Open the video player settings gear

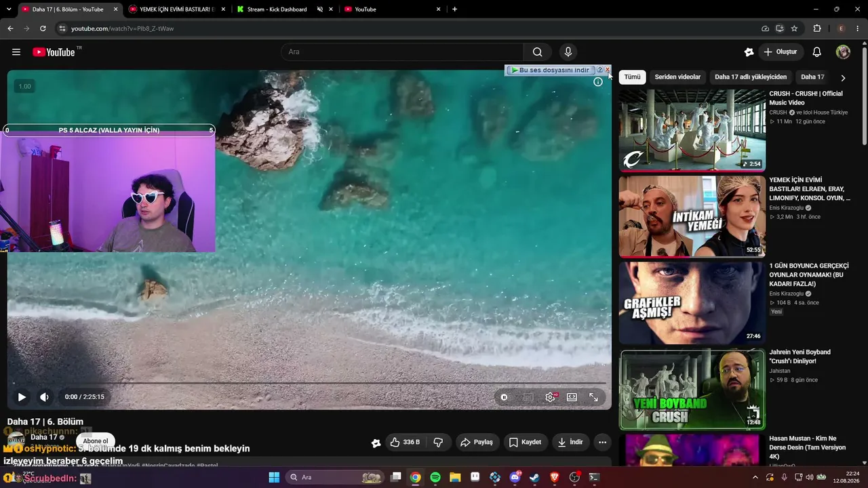(551, 397)
